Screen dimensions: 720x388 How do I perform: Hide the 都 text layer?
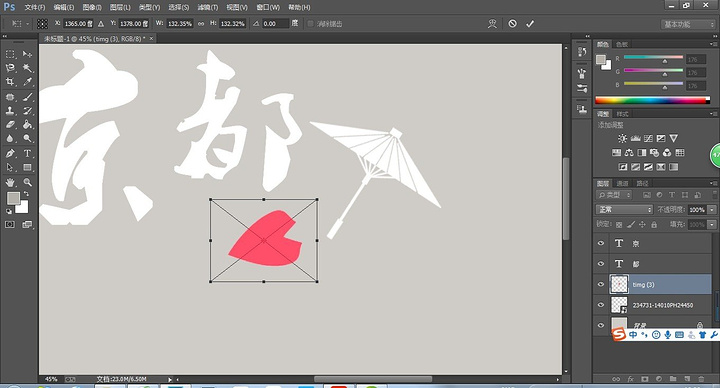pos(601,264)
